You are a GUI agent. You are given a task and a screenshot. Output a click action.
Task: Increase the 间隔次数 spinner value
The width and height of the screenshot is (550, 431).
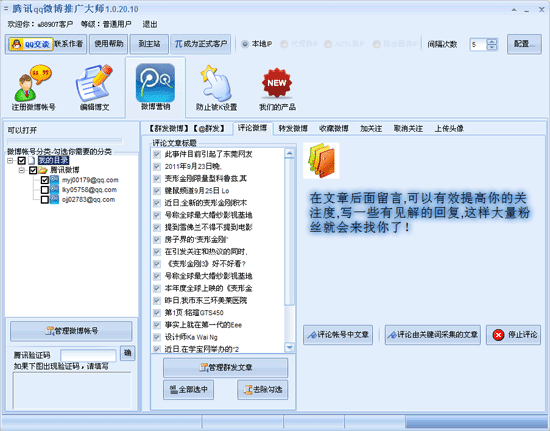[492, 41]
